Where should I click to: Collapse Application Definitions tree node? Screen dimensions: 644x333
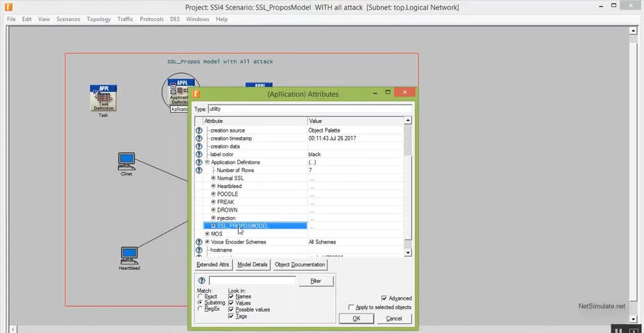point(207,162)
